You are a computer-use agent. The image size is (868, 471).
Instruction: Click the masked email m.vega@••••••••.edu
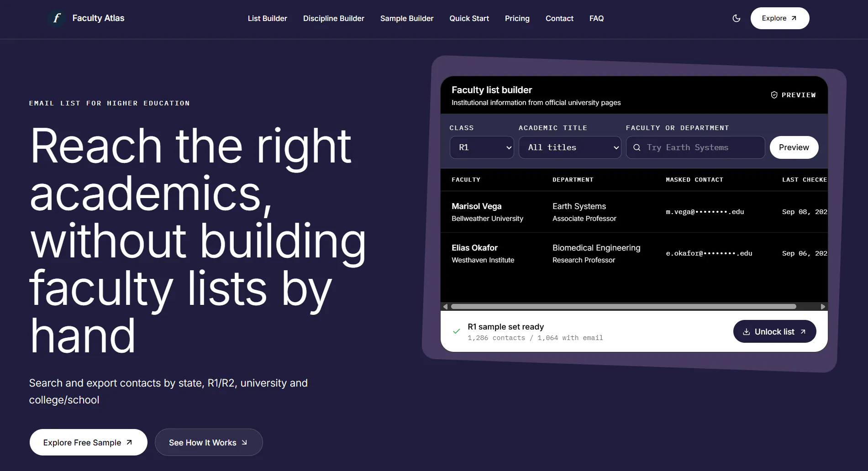coord(705,212)
